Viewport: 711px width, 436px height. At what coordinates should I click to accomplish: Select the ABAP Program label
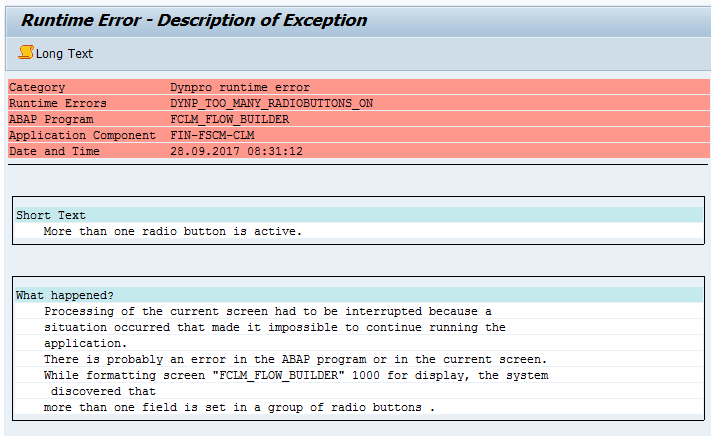click(51, 119)
